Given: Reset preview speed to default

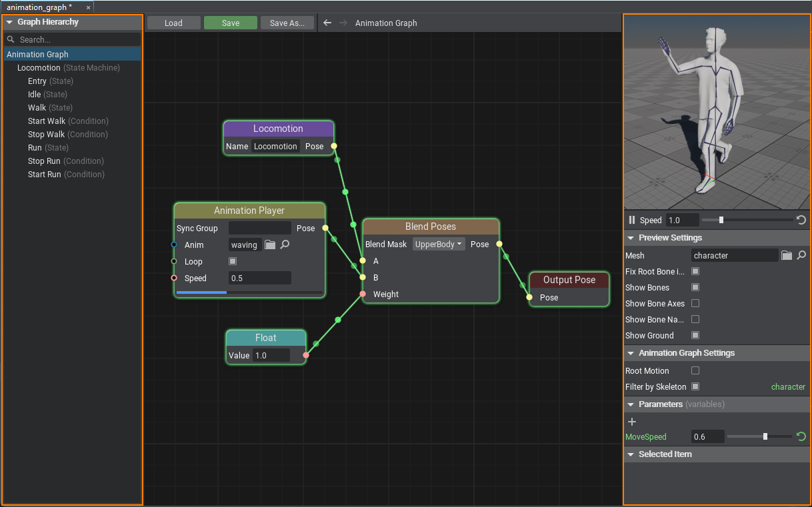Looking at the screenshot, I should (x=801, y=220).
